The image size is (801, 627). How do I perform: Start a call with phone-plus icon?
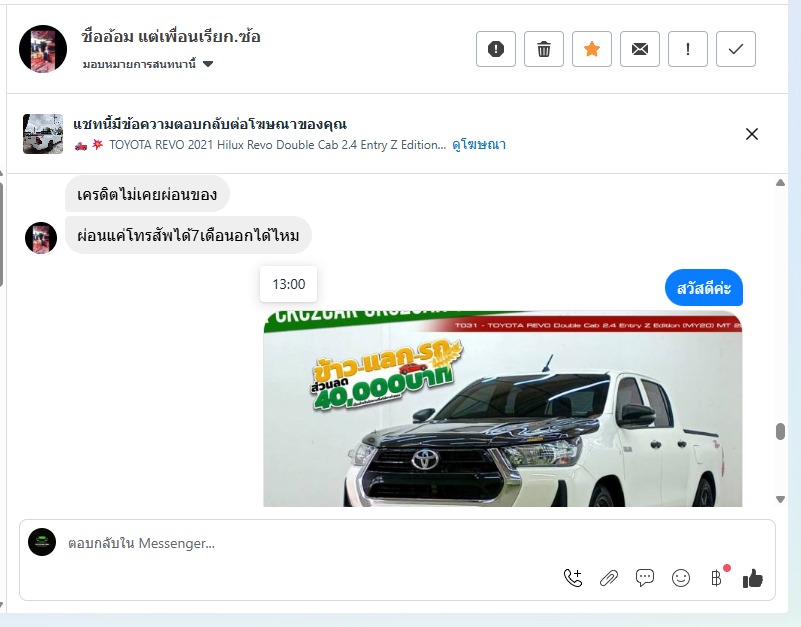(573, 578)
